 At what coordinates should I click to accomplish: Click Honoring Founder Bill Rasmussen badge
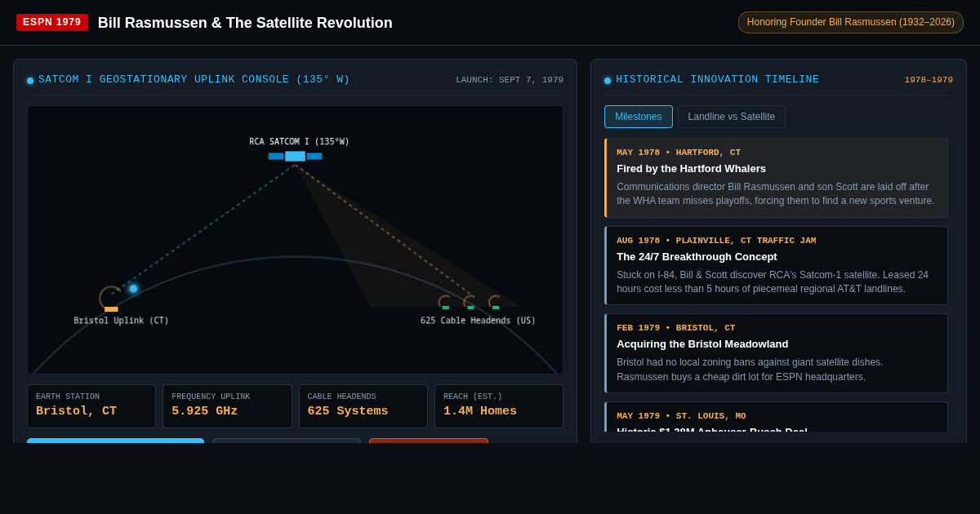pos(851,22)
